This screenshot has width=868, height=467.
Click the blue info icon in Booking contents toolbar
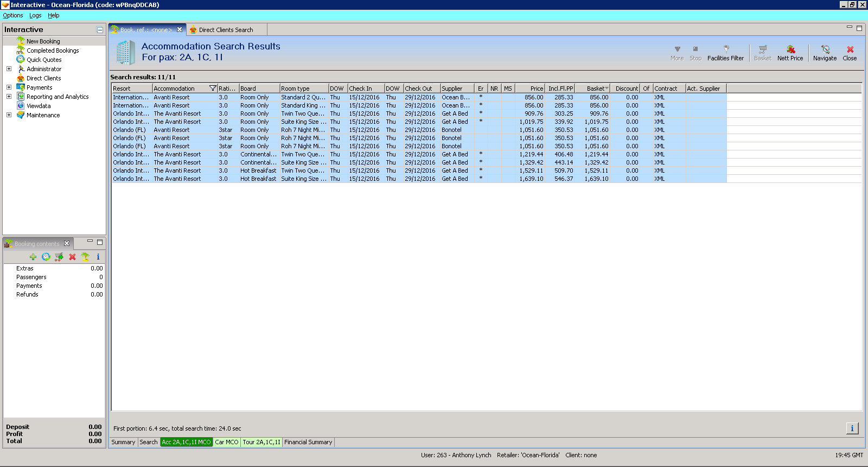tap(98, 257)
